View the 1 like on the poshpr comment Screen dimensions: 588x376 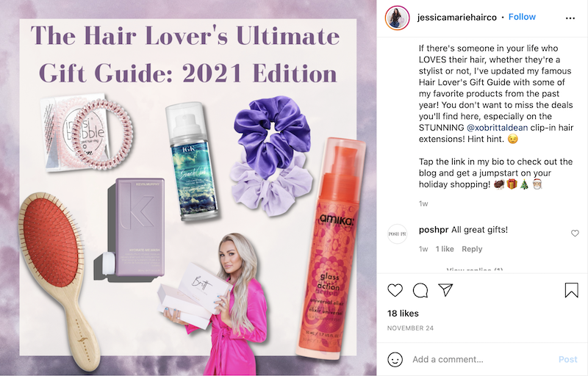click(x=445, y=249)
